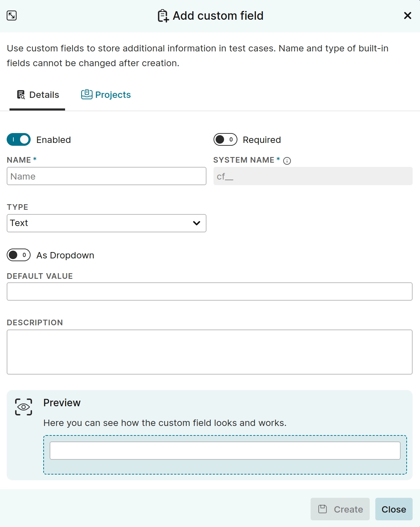420x527 pixels.
Task: Click the save icon on Create button
Action: point(323,509)
